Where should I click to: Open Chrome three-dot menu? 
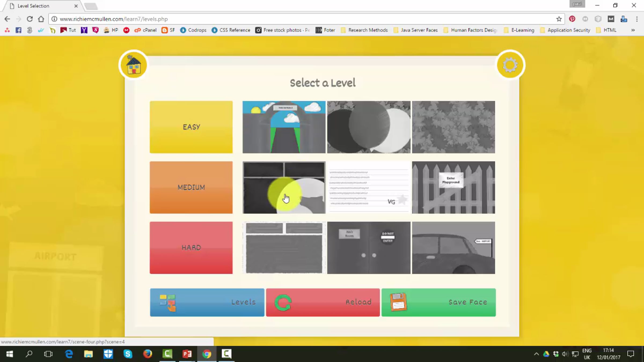(637, 19)
